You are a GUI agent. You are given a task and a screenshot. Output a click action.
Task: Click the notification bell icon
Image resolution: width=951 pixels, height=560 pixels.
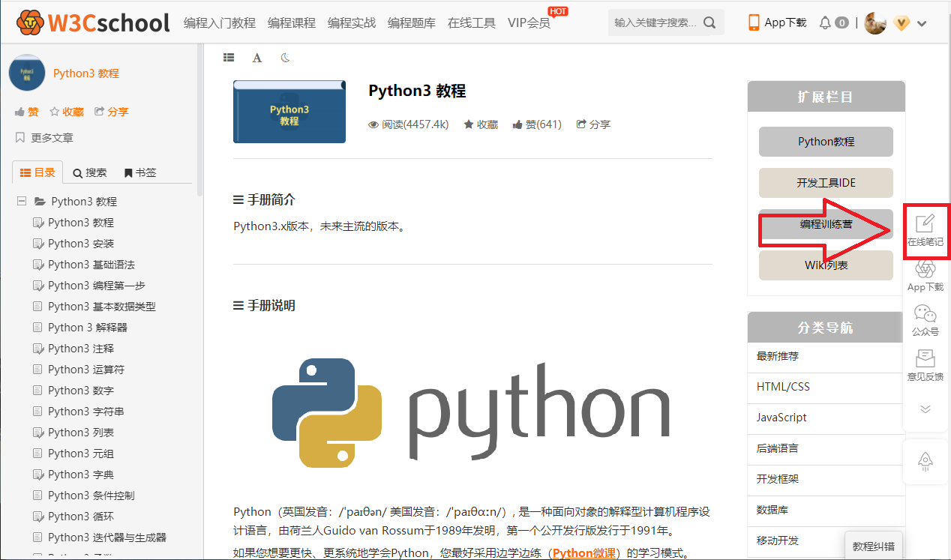point(825,22)
